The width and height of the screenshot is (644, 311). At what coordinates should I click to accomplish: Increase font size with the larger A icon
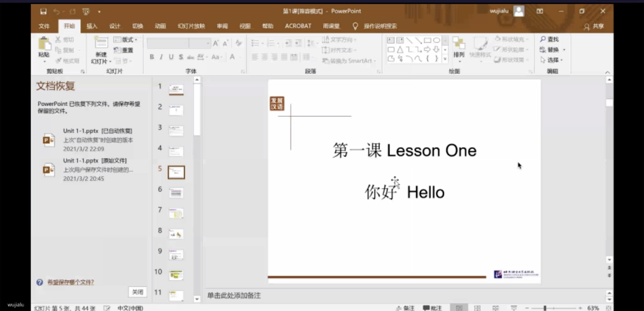tap(216, 43)
